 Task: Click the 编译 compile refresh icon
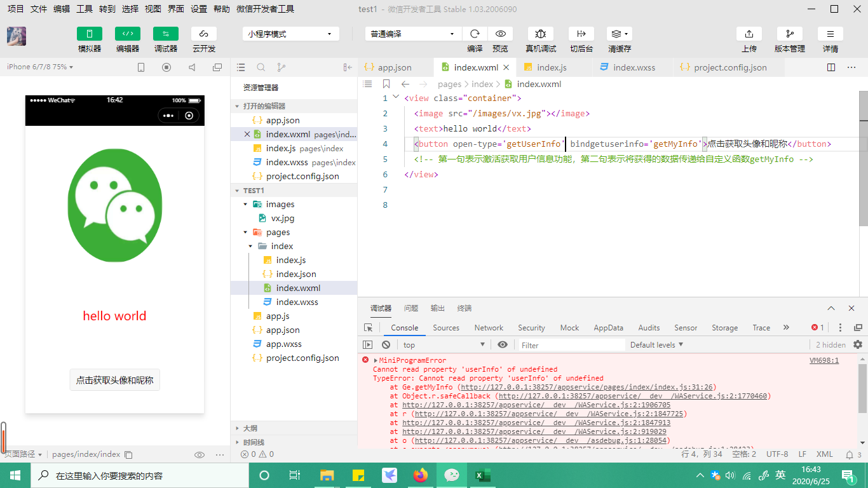point(475,34)
